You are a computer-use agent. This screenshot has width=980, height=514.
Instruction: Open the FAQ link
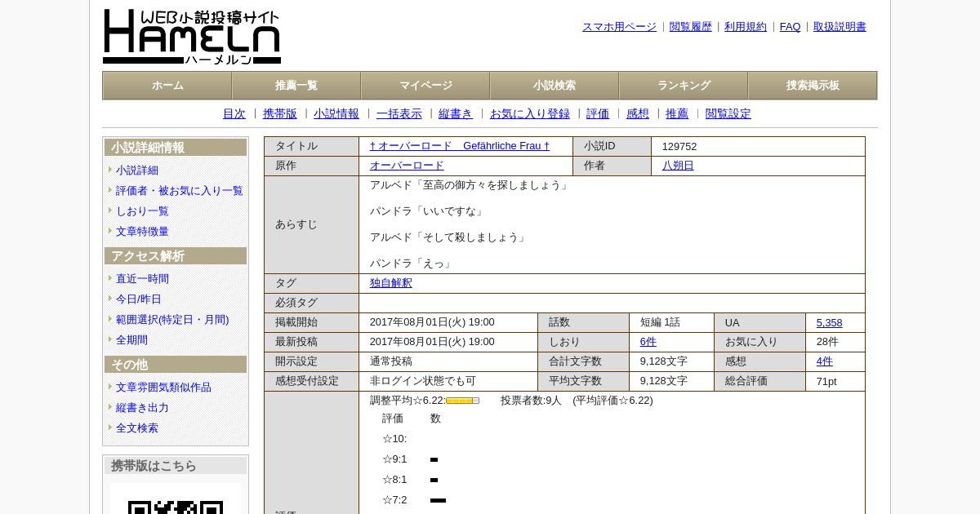point(791,27)
